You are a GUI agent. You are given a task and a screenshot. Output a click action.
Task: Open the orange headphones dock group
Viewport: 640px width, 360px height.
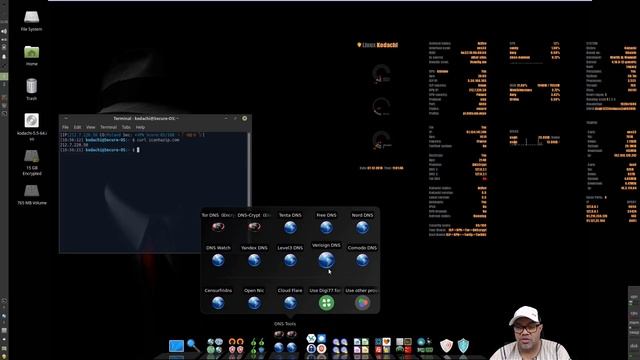pos(236,346)
